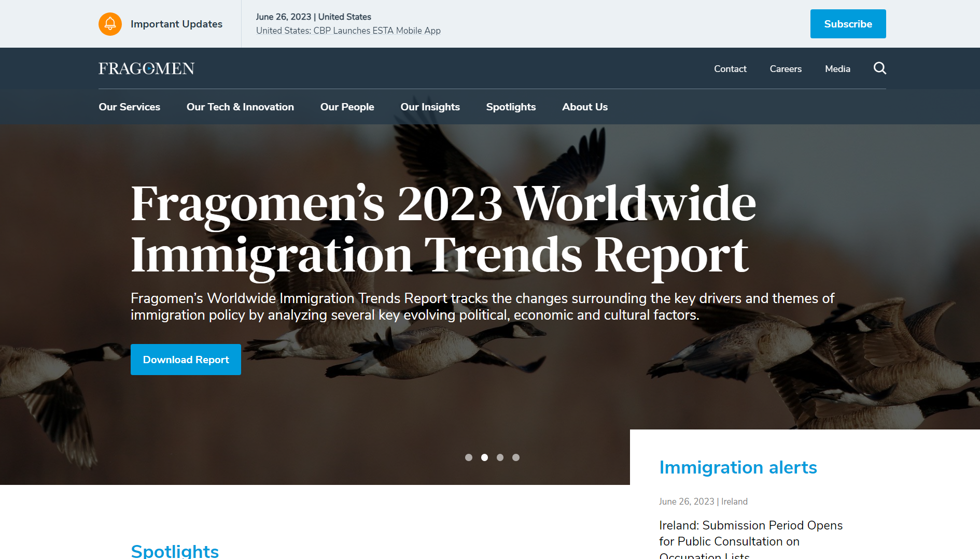This screenshot has width=980, height=559.
Task: Open the About Us menu
Action: click(x=585, y=107)
